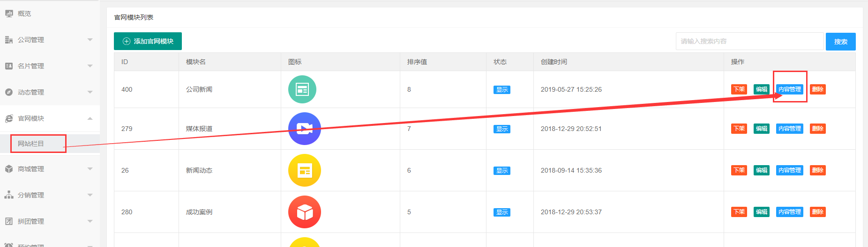This screenshot has height=247, width=868.
Task: Toggle 显示 status for 公司新闻 row
Action: (x=501, y=90)
